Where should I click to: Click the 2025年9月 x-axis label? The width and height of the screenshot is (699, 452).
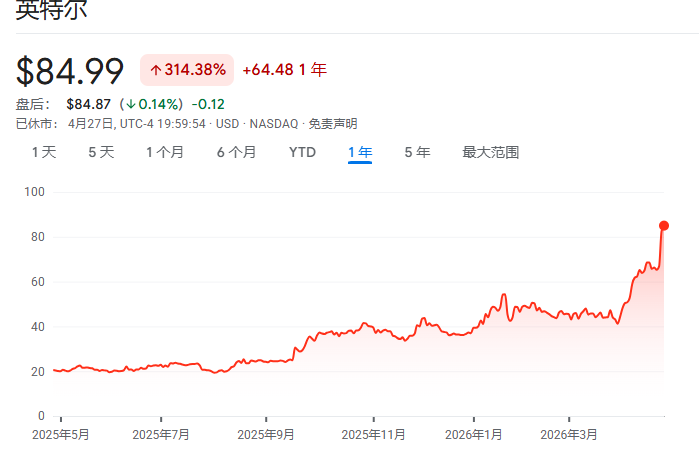tap(266, 435)
